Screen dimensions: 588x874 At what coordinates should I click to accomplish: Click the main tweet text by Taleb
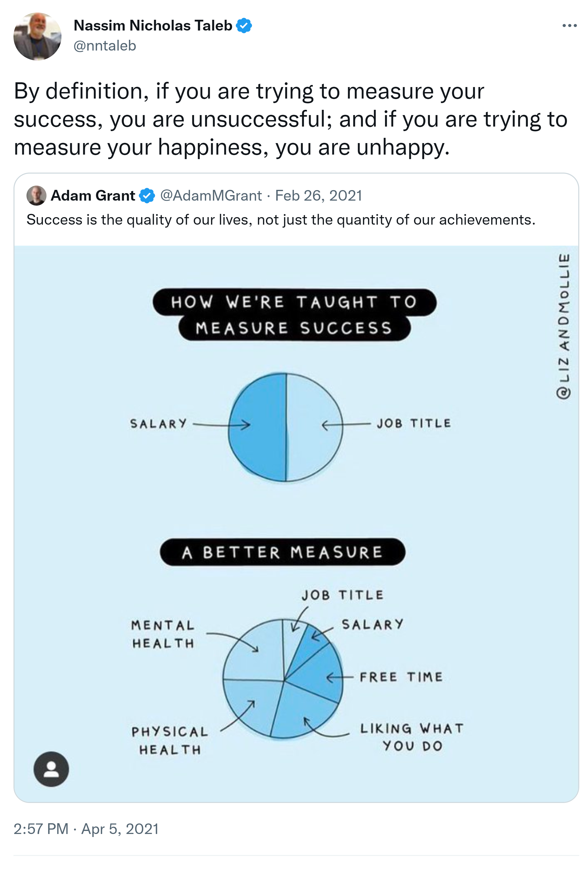click(x=290, y=119)
